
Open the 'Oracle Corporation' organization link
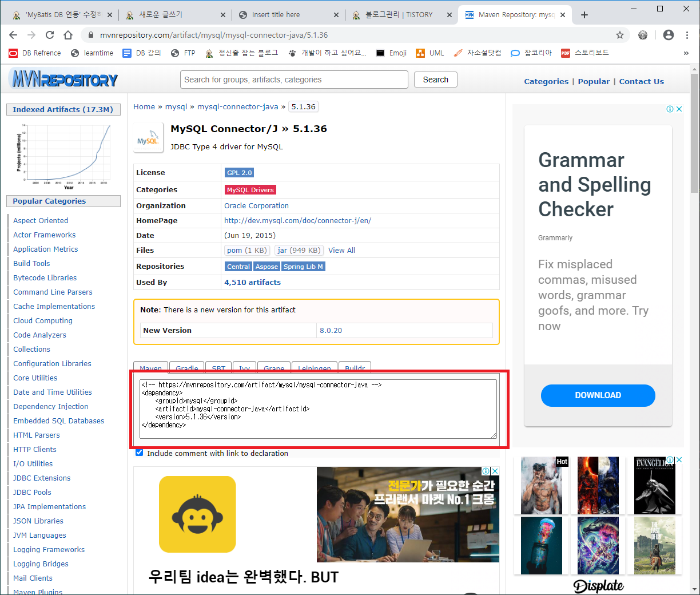coord(256,205)
